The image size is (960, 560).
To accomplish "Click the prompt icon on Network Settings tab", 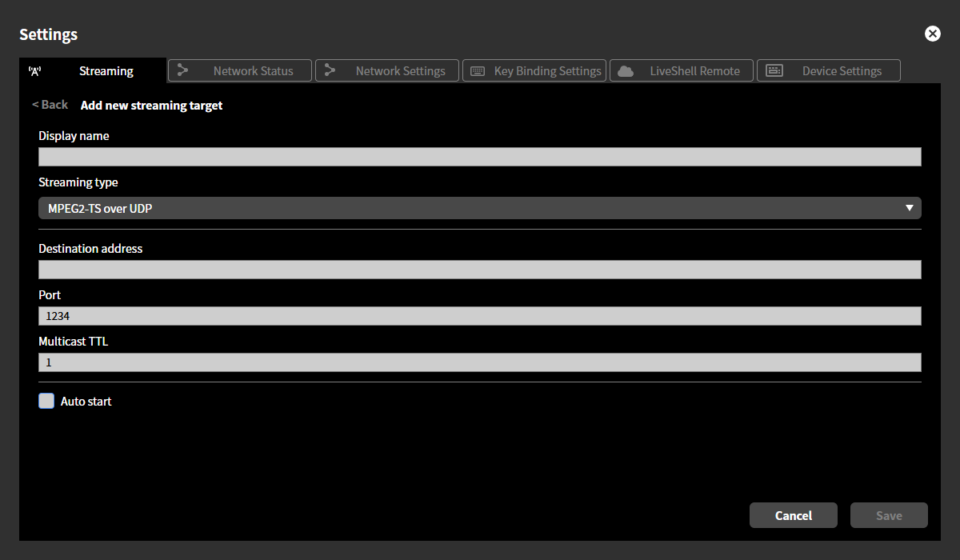I will [331, 70].
